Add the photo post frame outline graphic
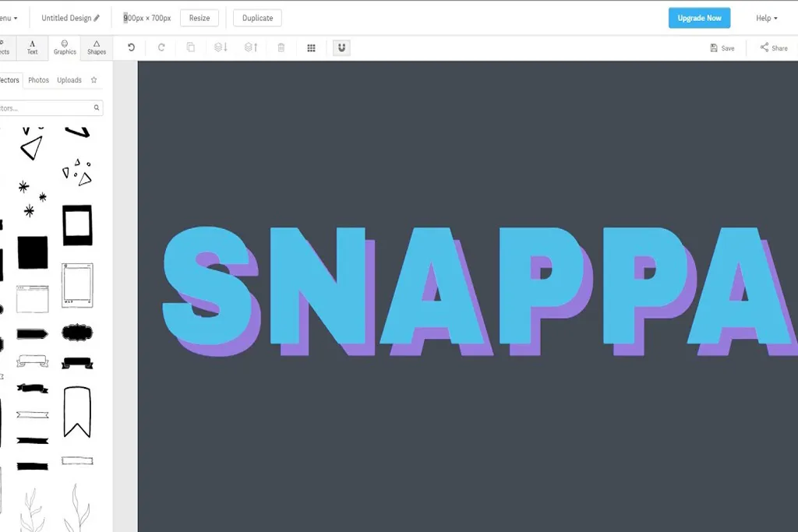Viewport: 798px width, 532px height. click(77, 285)
